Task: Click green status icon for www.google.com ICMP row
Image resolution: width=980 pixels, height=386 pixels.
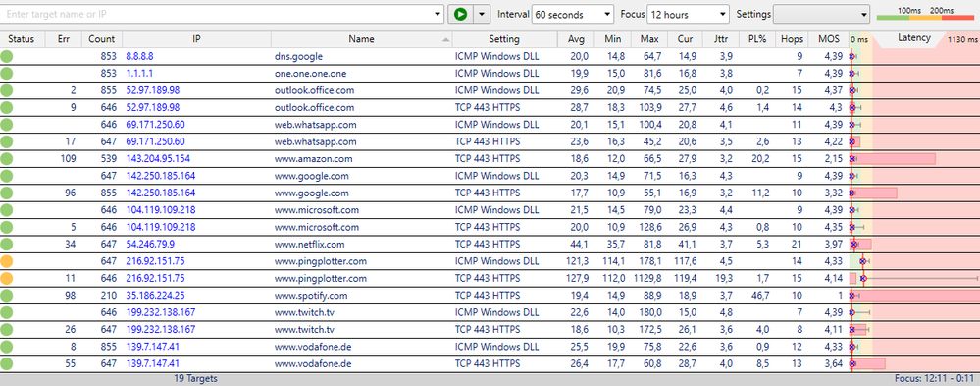Action: coord(7,176)
